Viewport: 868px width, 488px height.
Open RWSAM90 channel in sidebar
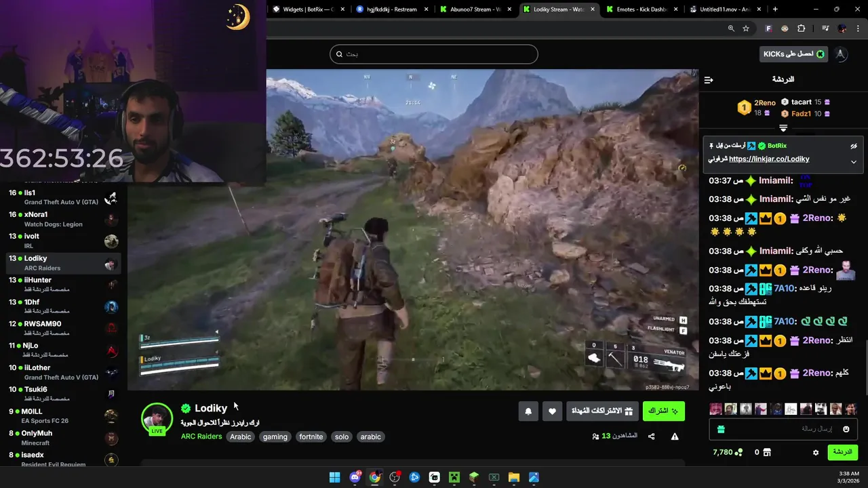tap(64, 328)
